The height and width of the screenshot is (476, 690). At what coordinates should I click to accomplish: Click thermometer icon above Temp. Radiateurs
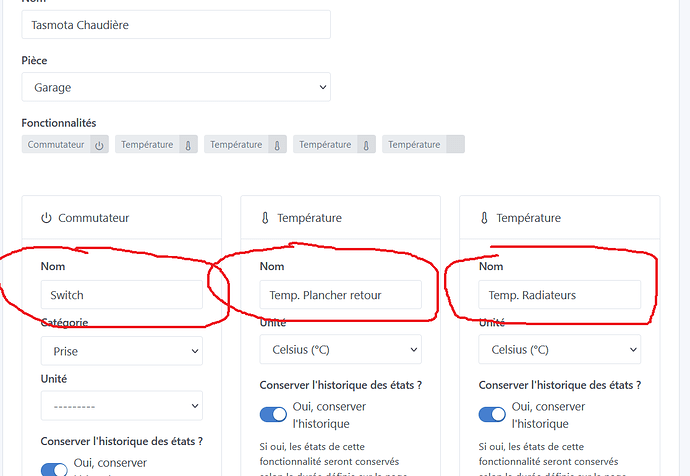point(484,218)
